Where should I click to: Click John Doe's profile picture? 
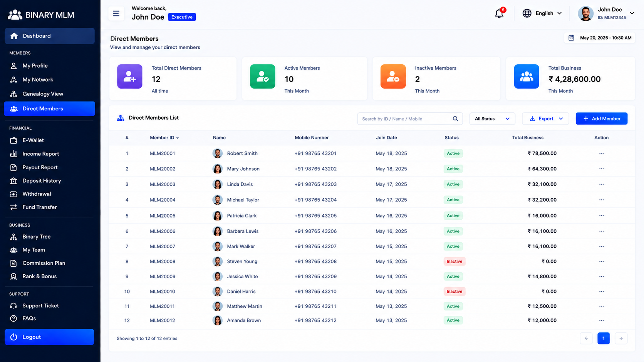585,13
